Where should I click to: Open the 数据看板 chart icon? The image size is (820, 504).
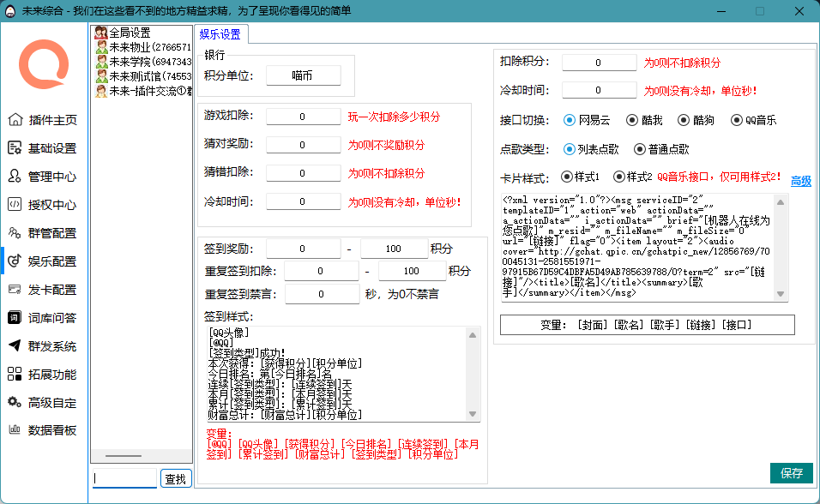(15, 430)
